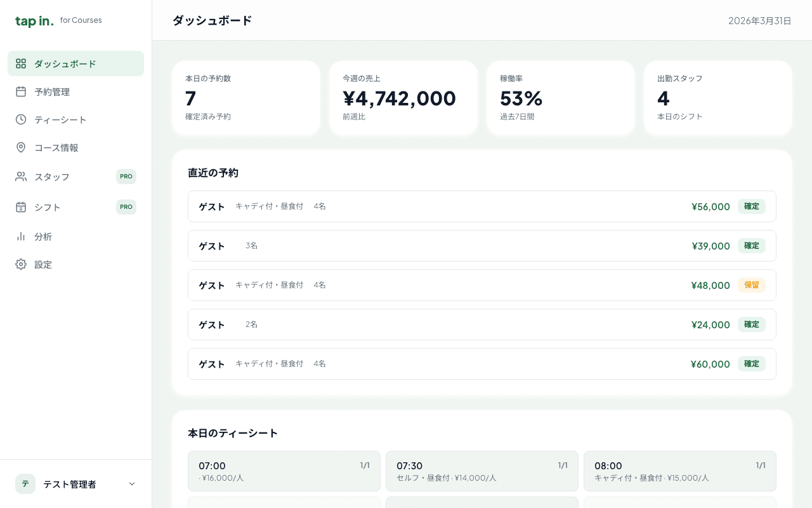Select the 07:00 tee sheet slot
812x508 pixels.
284,471
